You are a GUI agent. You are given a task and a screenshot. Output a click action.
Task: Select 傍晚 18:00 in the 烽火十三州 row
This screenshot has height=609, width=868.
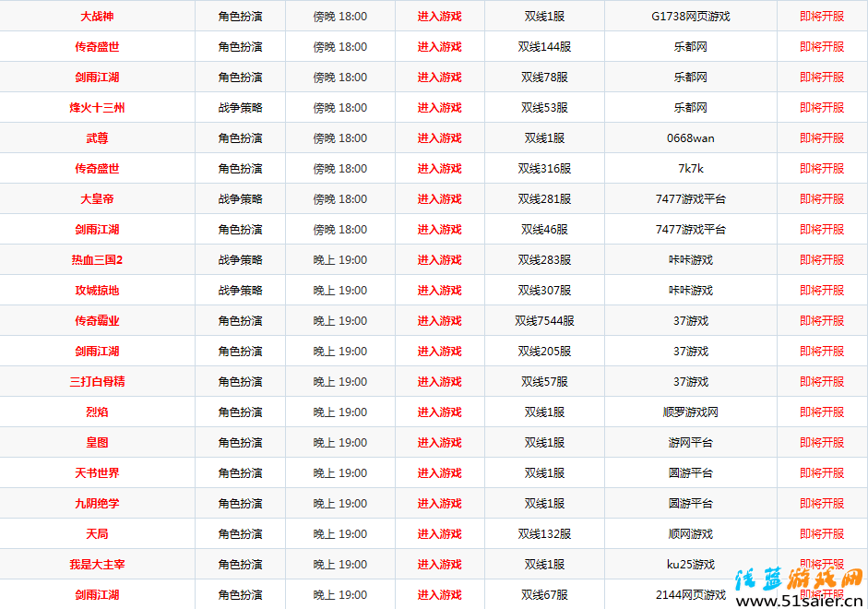339,108
